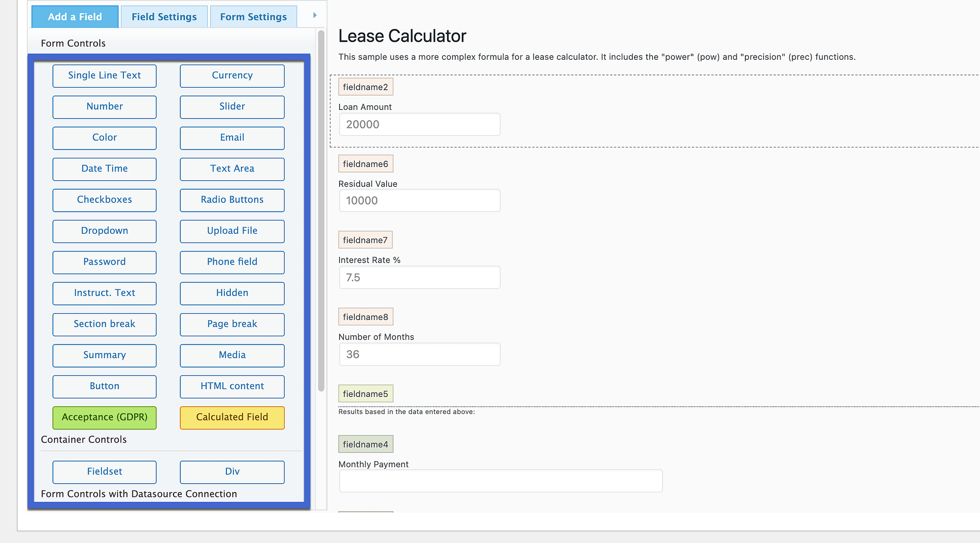Viewport: 980px width, 543px height.
Task: Insert a Section break
Action: (104, 324)
